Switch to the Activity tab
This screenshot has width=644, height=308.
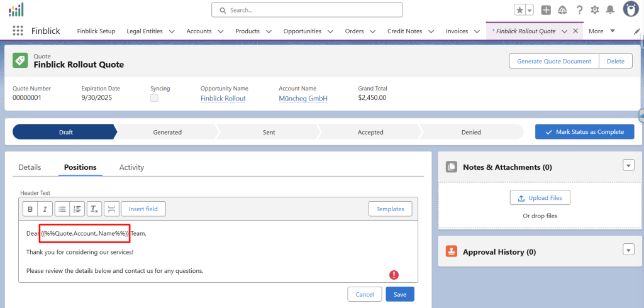(x=131, y=167)
